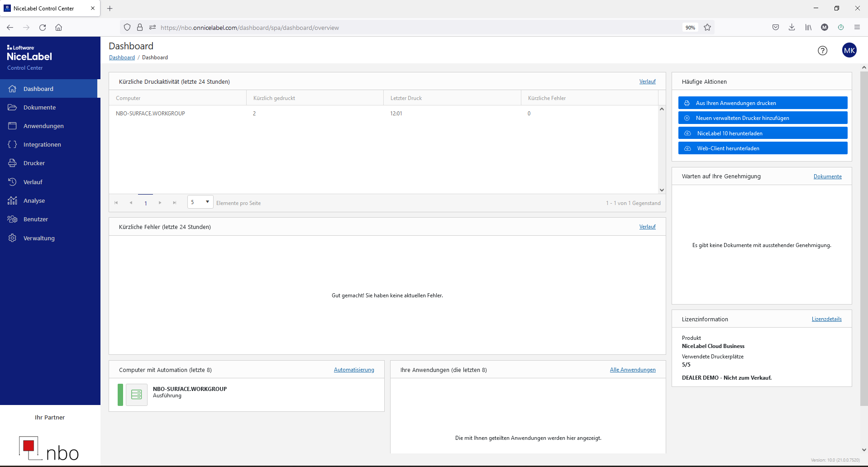Click the Drucker printer icon

tap(12, 163)
